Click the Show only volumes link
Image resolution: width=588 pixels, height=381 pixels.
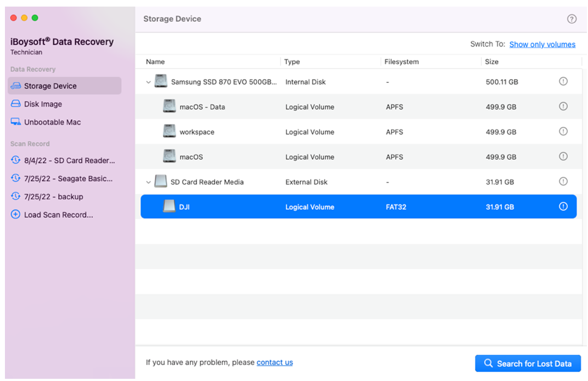pyautogui.click(x=542, y=44)
